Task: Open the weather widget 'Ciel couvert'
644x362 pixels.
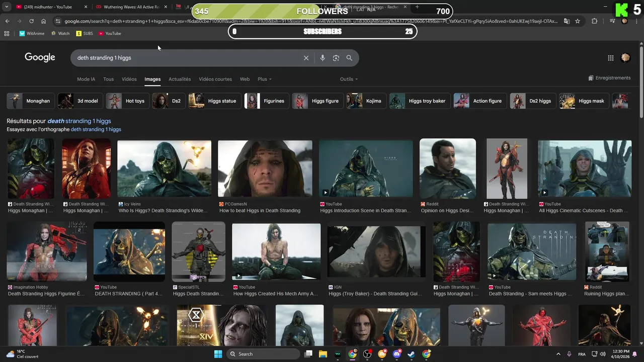Action: point(23,354)
